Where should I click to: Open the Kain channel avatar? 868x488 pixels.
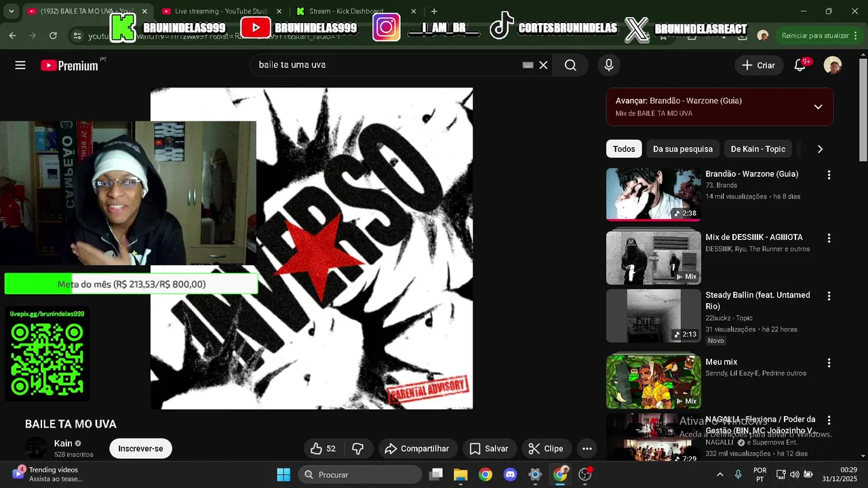coord(36,448)
